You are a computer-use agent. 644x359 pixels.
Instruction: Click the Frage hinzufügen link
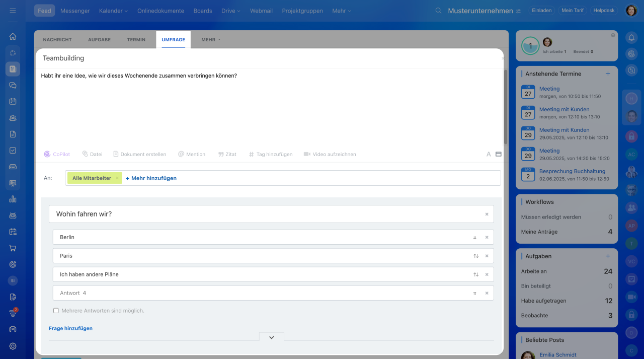tap(70, 328)
